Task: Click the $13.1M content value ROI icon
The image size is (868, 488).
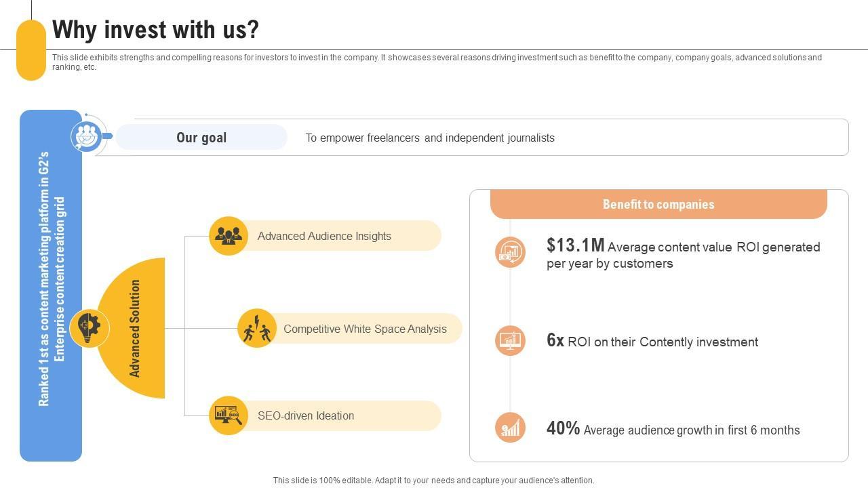Action: pos(510,253)
